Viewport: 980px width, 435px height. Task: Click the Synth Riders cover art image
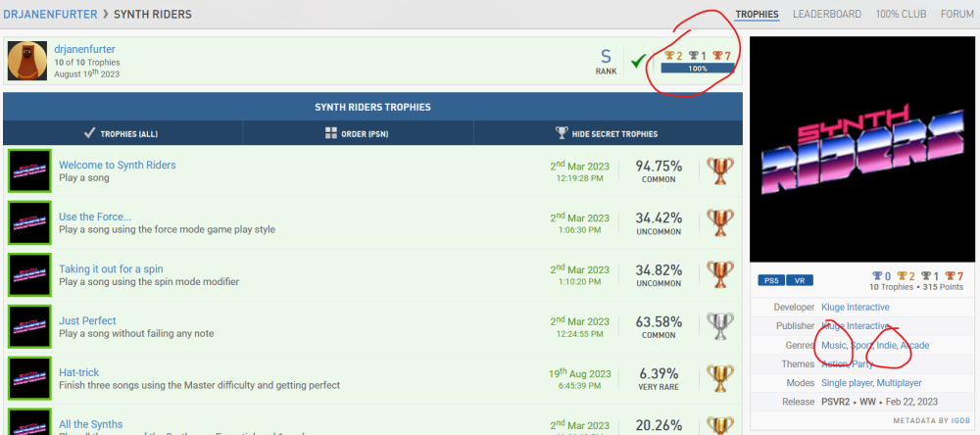coord(860,148)
